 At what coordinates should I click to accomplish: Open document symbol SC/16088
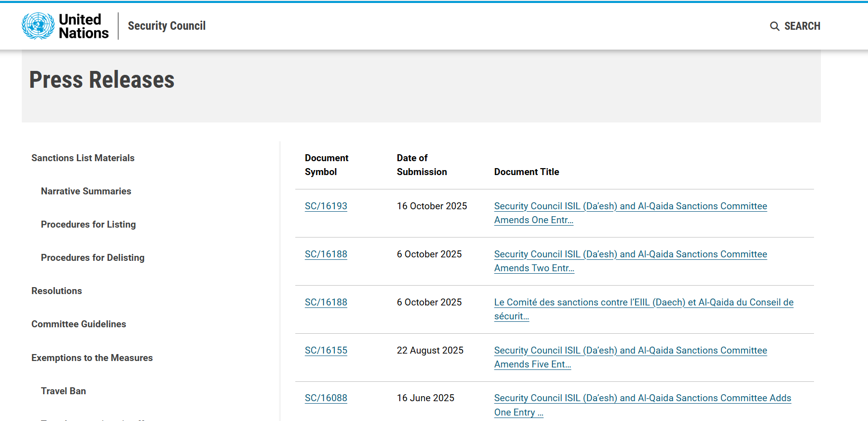325,398
